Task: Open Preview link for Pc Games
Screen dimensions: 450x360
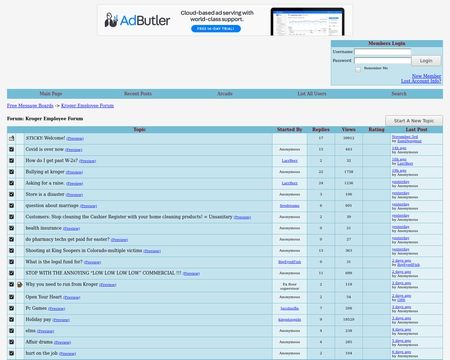Action: pyautogui.click(x=56, y=309)
